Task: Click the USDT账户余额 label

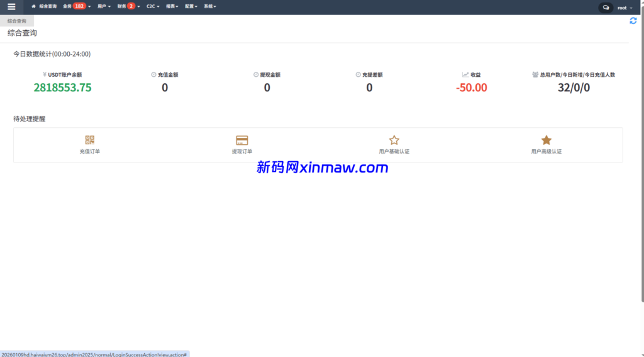Action: (x=65, y=75)
